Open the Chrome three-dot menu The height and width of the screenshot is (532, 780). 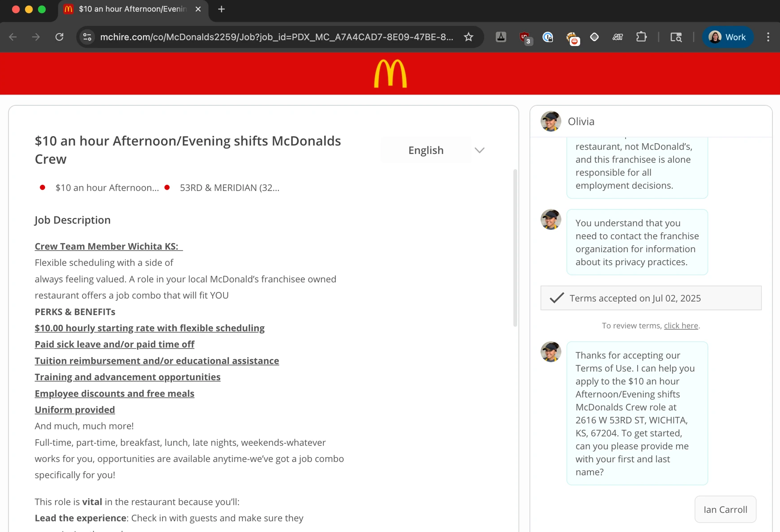[x=768, y=37]
